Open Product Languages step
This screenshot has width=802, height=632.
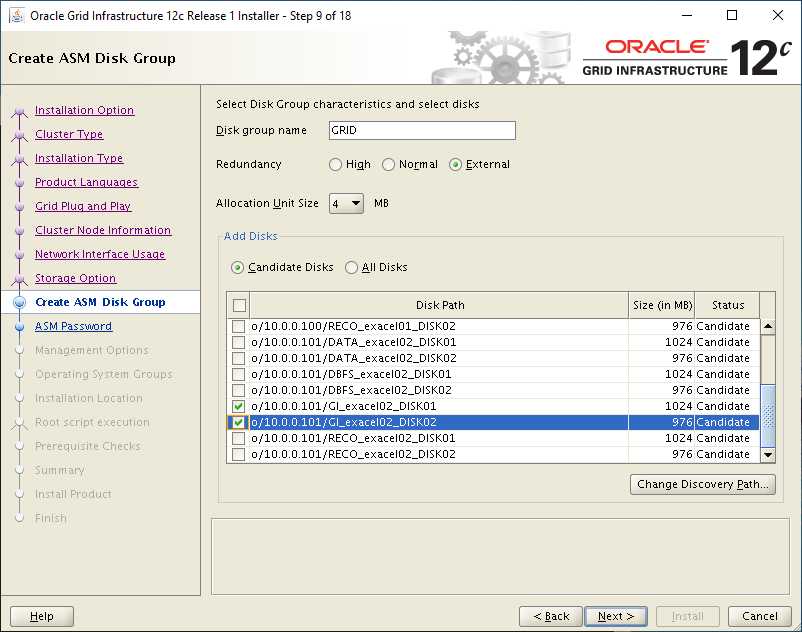(86, 183)
